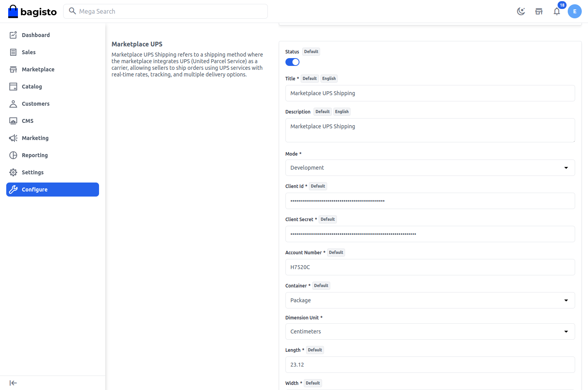Open Sales menu item

(x=53, y=52)
